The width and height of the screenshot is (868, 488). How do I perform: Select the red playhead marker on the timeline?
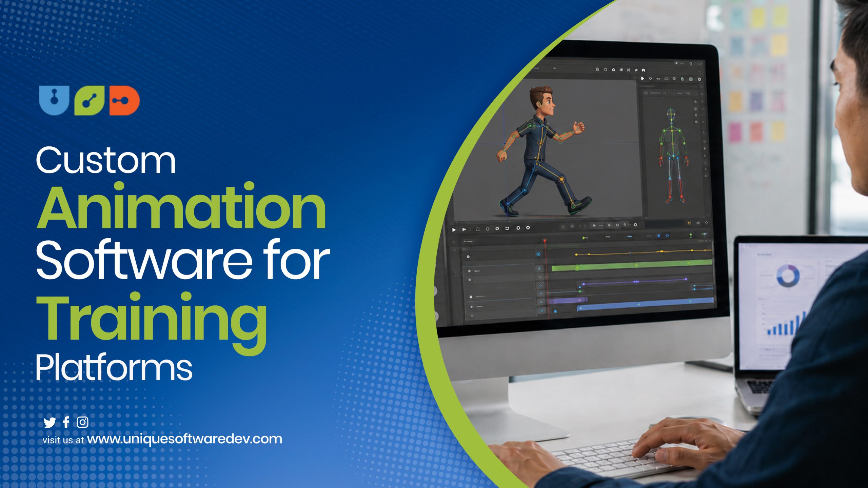tap(545, 240)
